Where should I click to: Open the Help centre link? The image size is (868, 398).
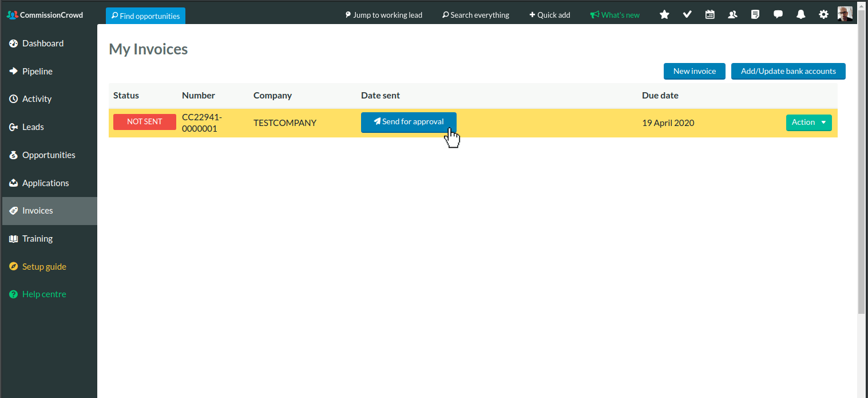click(44, 294)
